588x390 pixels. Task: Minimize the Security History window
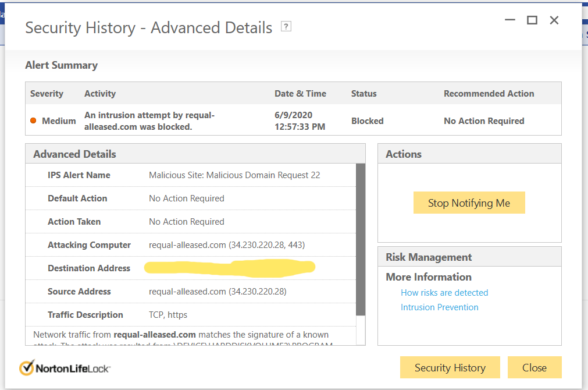(x=510, y=20)
